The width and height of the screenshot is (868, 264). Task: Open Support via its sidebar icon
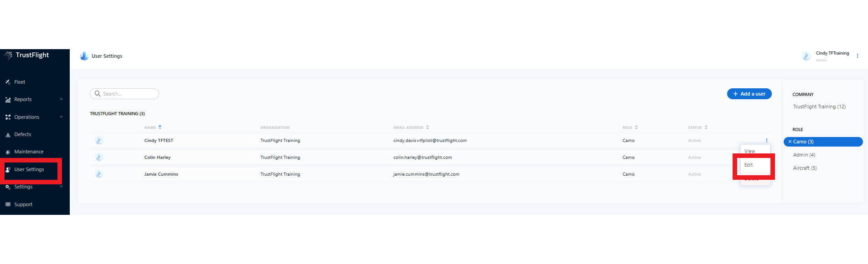pyautogui.click(x=8, y=205)
